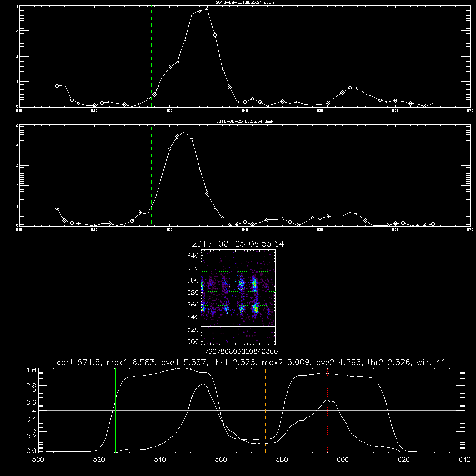Click the "widt 41" value in stats line
This screenshot has height=476, width=476.
tap(431, 362)
